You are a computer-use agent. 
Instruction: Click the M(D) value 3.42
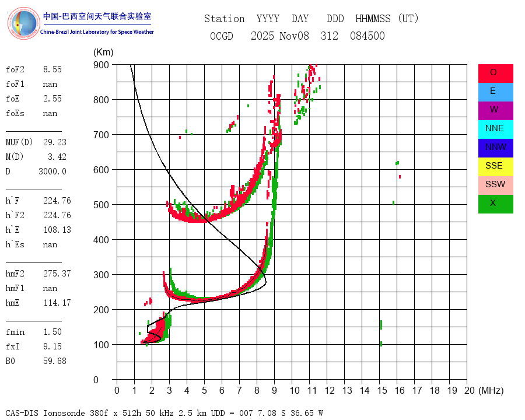pos(57,157)
